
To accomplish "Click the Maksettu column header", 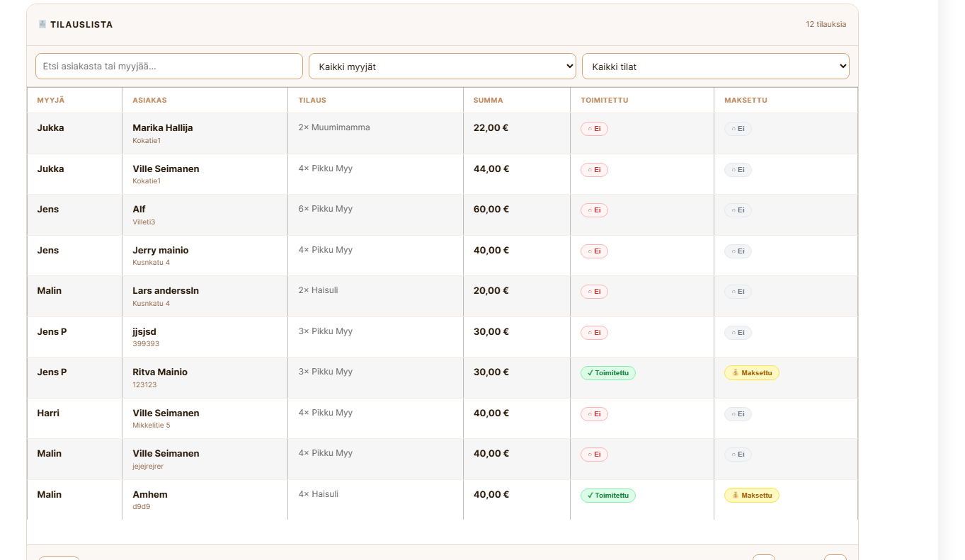I will [746, 101].
